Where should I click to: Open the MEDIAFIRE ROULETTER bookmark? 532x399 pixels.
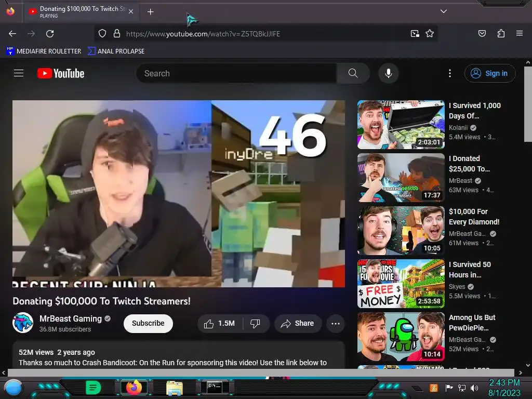tap(44, 51)
